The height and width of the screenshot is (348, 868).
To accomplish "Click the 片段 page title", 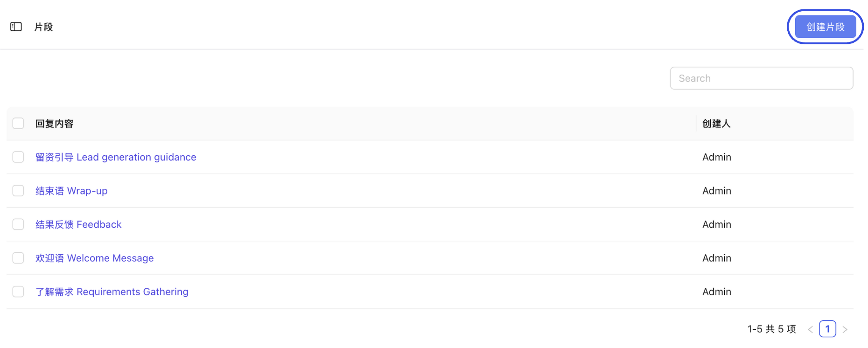I will tap(43, 27).
